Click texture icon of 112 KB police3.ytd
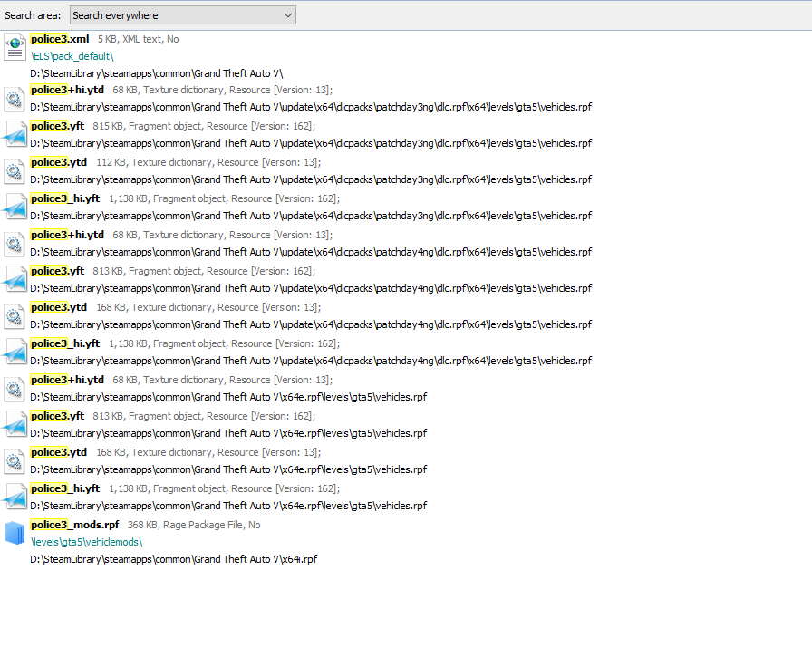Viewport: 812px width, 657px height. pyautogui.click(x=14, y=171)
